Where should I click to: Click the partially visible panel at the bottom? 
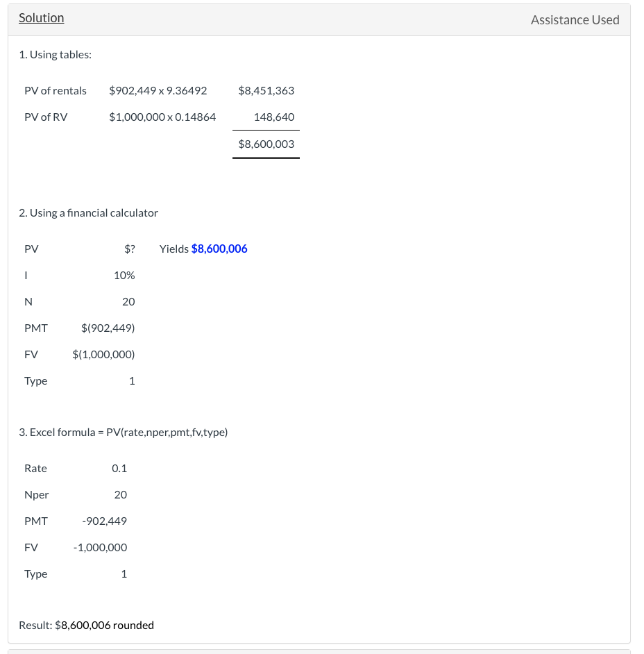[x=322, y=651]
